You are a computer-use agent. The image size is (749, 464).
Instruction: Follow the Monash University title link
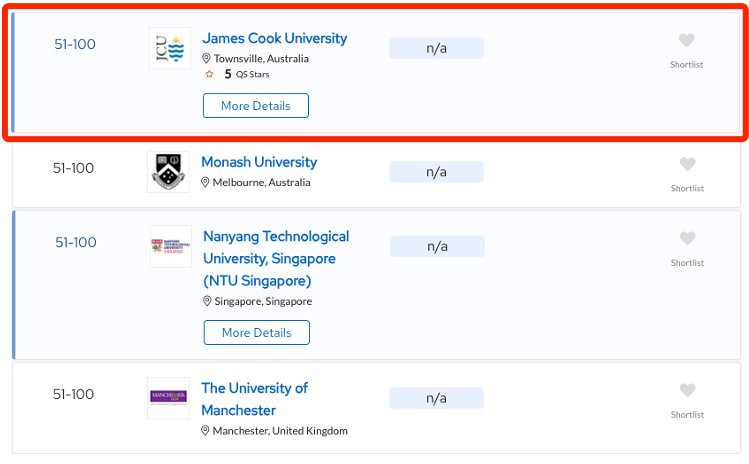(259, 162)
